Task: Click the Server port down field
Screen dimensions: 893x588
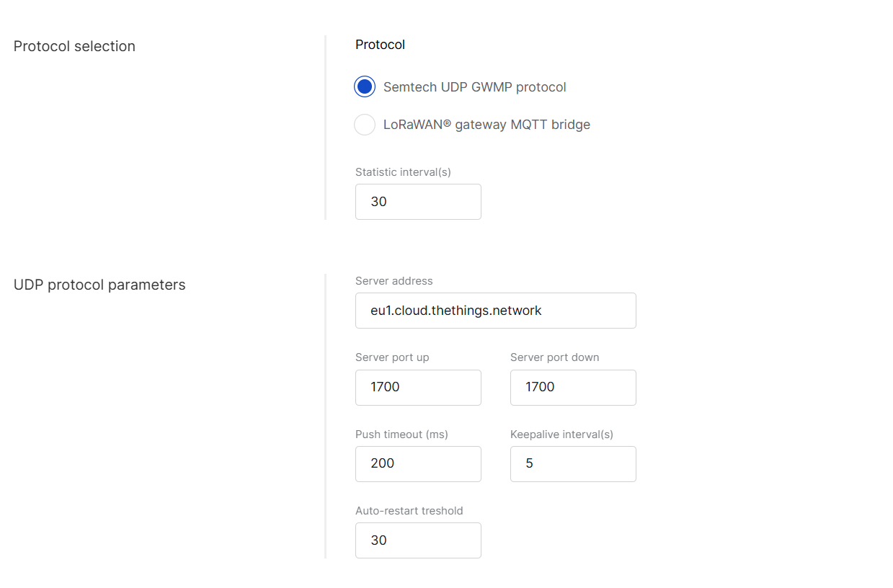Action: coord(573,387)
